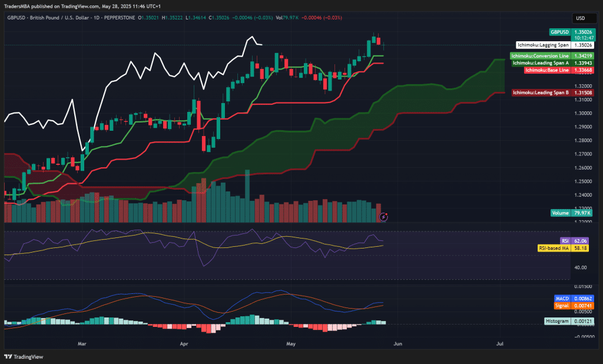Click the Jun marker on time axis

(397, 342)
